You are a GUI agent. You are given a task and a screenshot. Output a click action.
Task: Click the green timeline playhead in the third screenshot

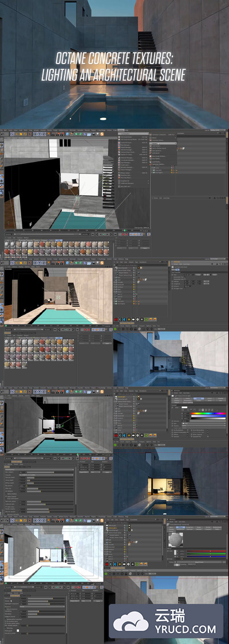[x=77, y=456]
